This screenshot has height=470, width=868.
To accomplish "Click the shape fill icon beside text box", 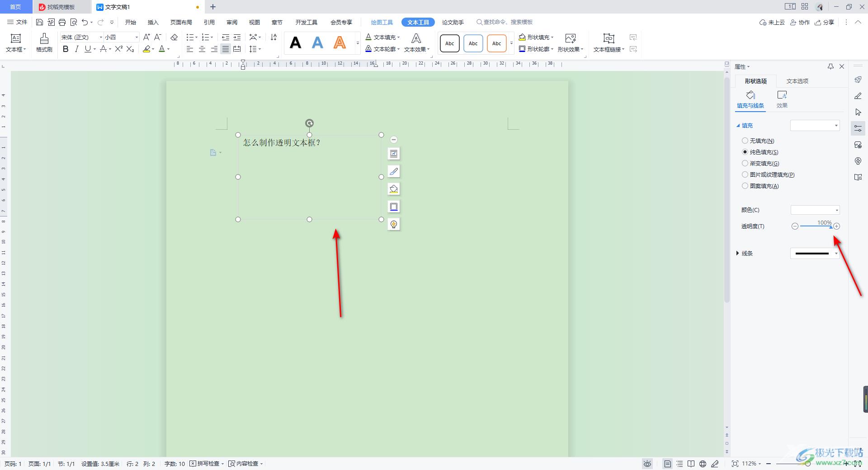I will [394, 189].
